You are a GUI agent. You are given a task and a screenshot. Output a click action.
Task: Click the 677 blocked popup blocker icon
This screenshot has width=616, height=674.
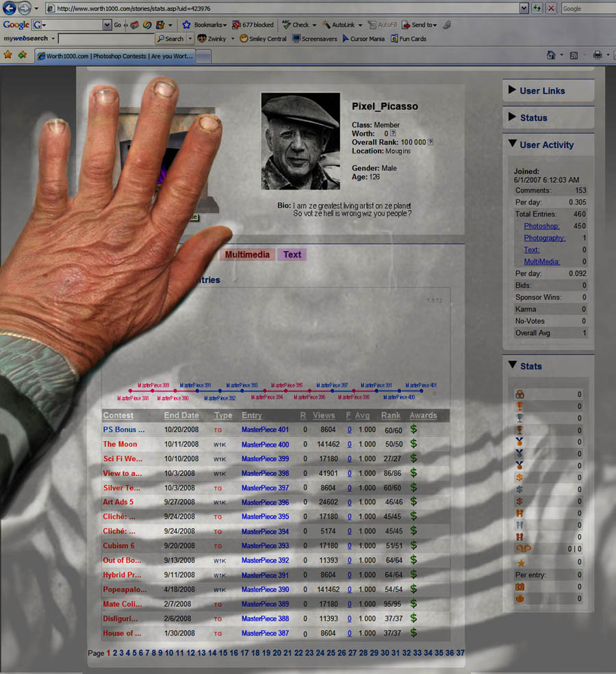252,24
